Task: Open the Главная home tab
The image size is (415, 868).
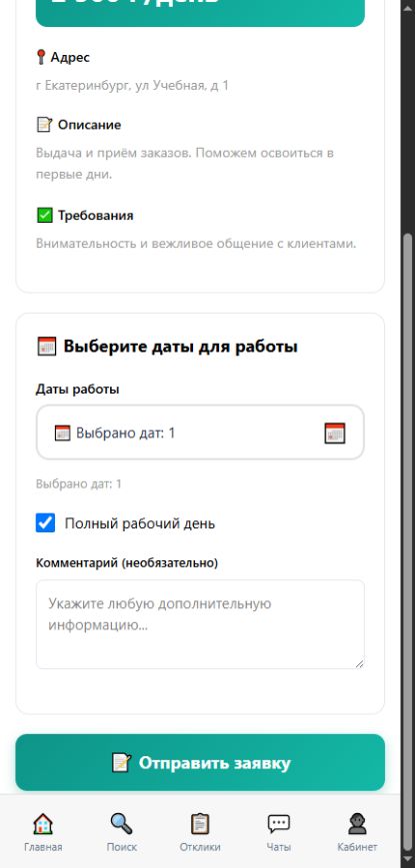Action: (x=43, y=832)
